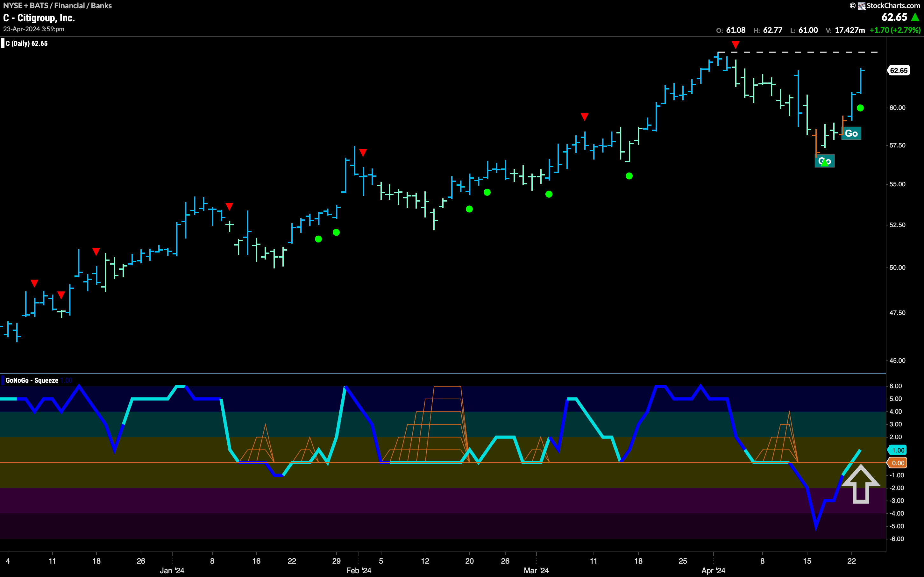
Task: Click the C - Citigroup, Inc. title
Action: pos(39,18)
